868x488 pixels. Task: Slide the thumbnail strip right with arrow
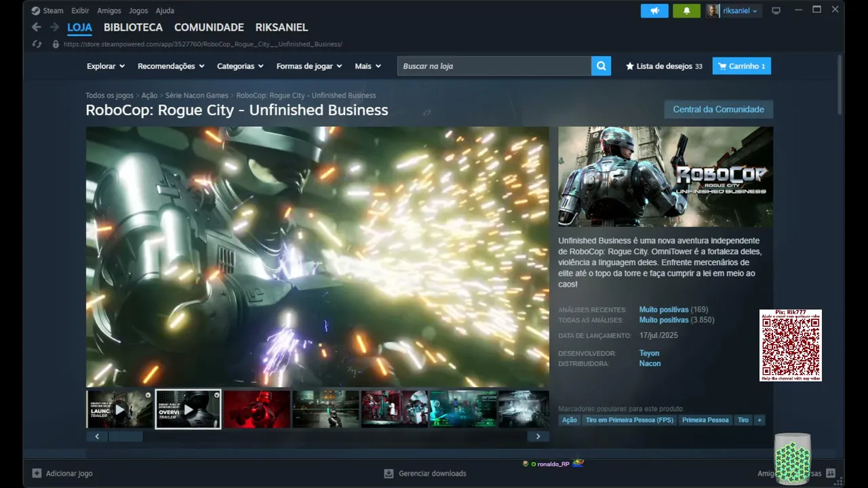(x=538, y=436)
